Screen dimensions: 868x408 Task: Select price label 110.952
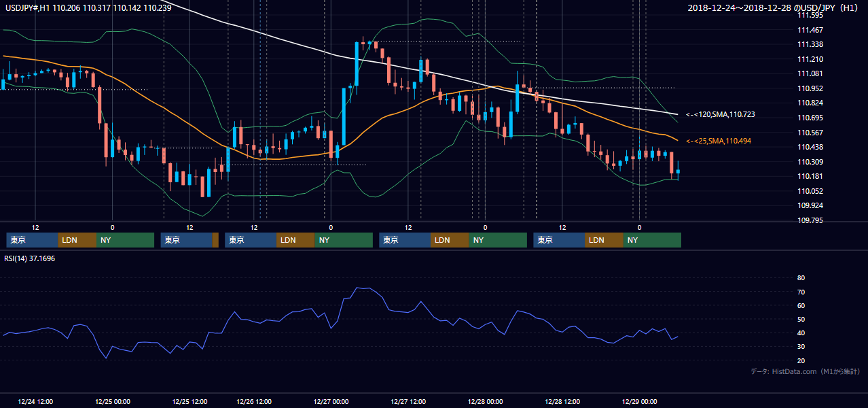click(x=810, y=88)
